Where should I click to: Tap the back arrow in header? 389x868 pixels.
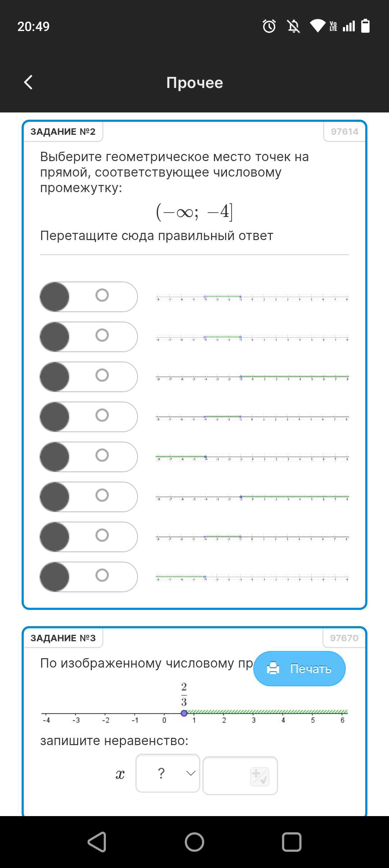pos(28,82)
